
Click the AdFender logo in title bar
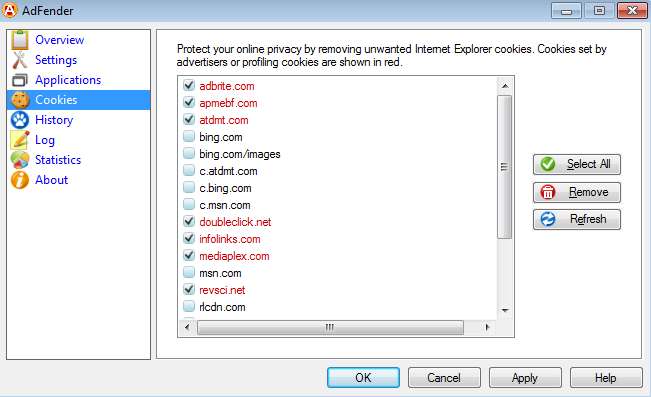[x=9, y=10]
